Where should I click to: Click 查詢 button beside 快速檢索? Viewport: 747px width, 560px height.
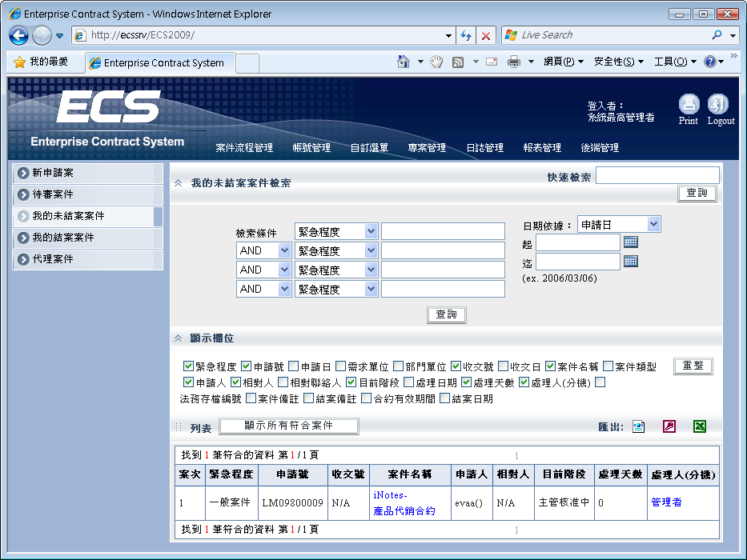pyautogui.click(x=697, y=193)
